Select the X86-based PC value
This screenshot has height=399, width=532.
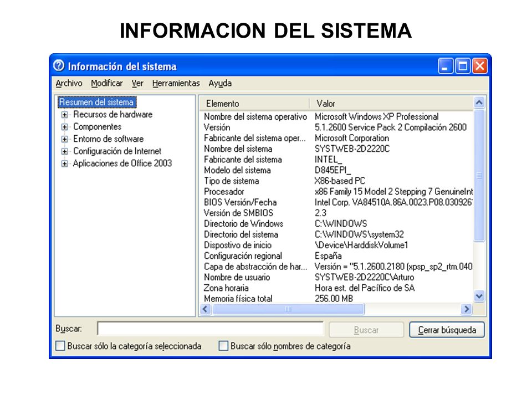[340, 181]
